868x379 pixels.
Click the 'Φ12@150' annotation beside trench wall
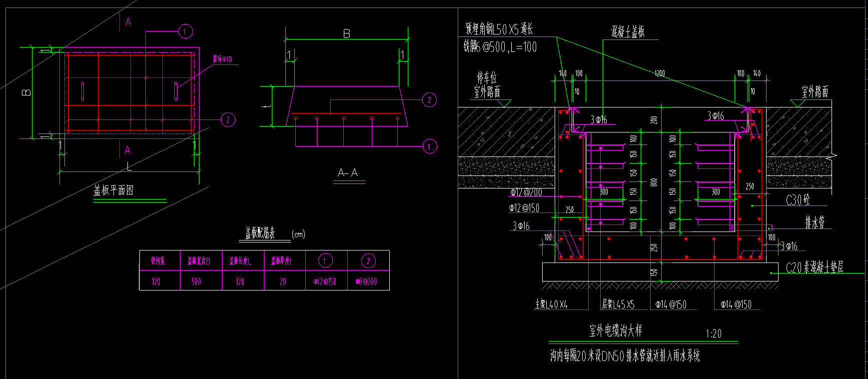tap(524, 208)
